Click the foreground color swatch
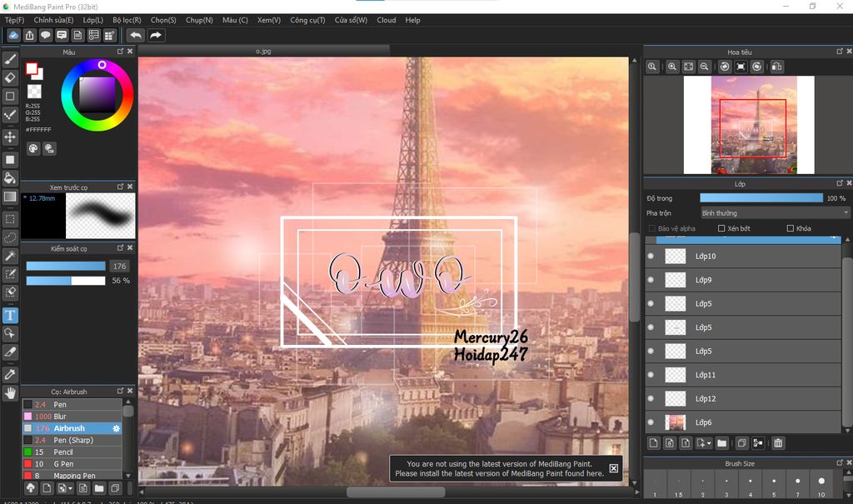Viewport: 853px width, 504px height. (x=31, y=68)
